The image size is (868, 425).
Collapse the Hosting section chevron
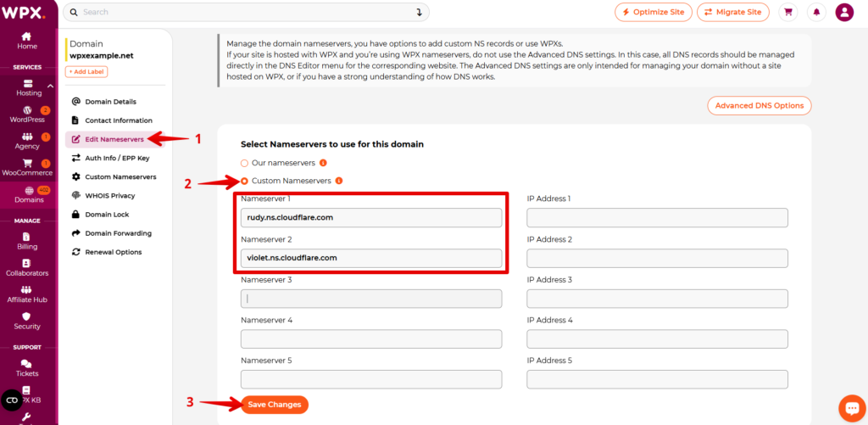tap(50, 86)
